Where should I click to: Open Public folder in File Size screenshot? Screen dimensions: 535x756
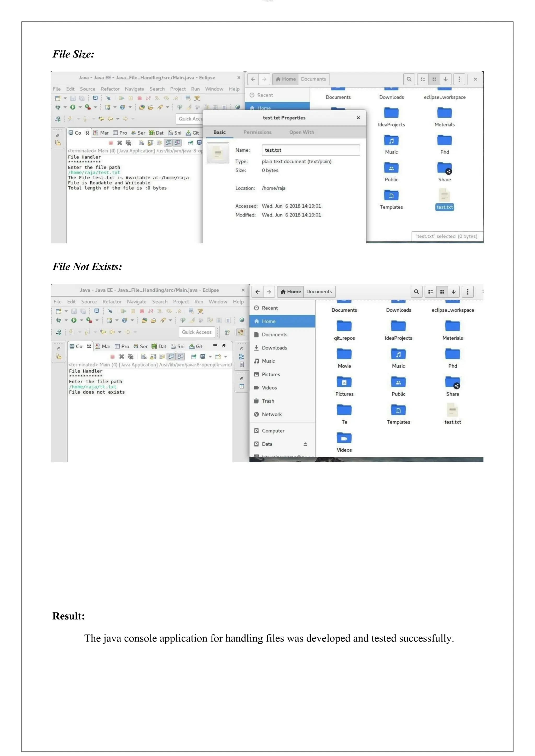(391, 172)
